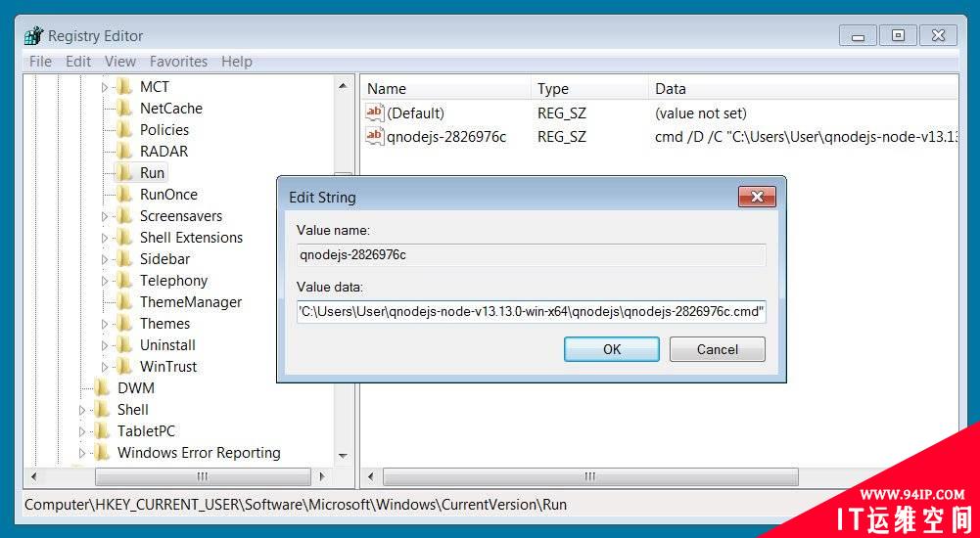Select the RunOnce tree item label
Image resolution: width=980 pixels, height=538 pixels.
tap(168, 194)
